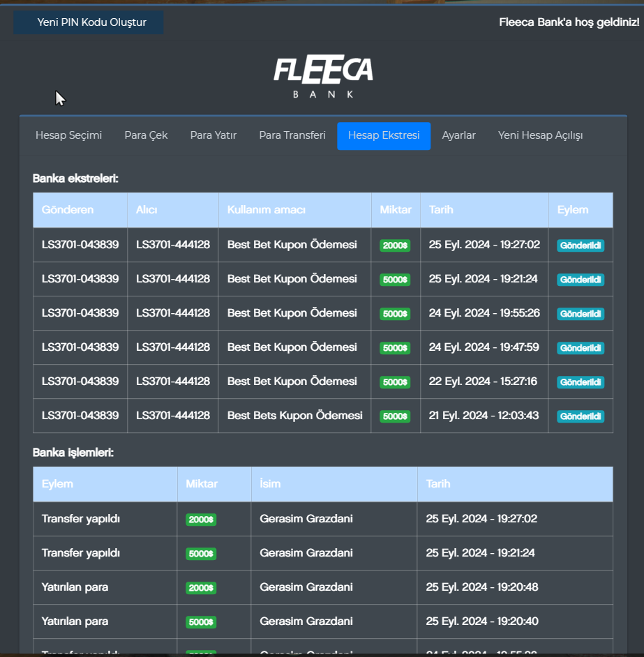Click the 5000$ badge in the Best Bets row
The width and height of the screenshot is (644, 657).
395,416
